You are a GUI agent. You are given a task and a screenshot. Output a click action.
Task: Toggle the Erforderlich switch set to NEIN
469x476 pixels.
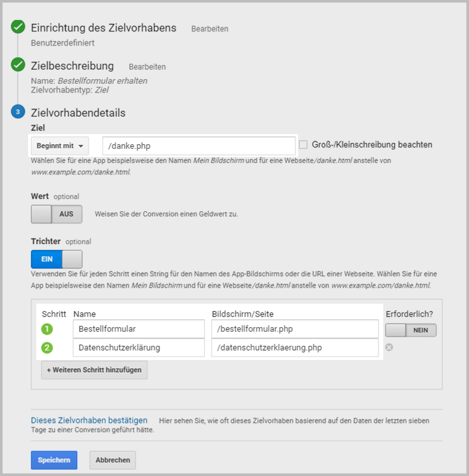coord(411,330)
